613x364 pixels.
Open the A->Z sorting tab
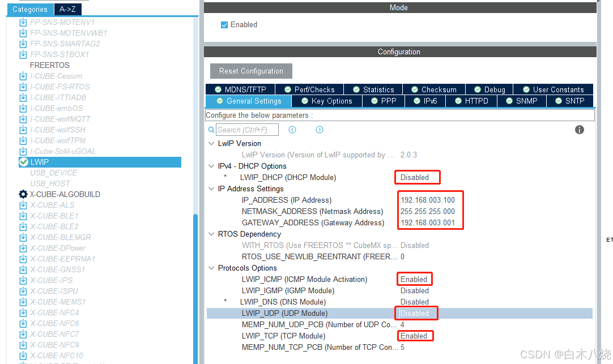click(67, 9)
